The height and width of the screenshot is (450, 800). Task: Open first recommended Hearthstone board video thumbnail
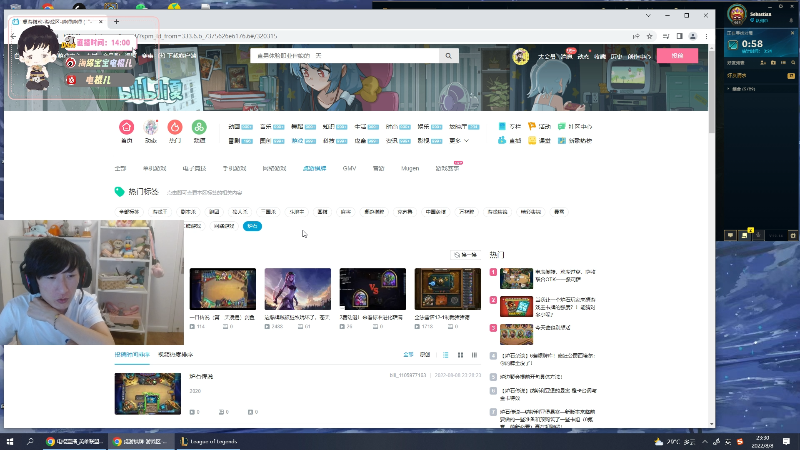coord(223,289)
